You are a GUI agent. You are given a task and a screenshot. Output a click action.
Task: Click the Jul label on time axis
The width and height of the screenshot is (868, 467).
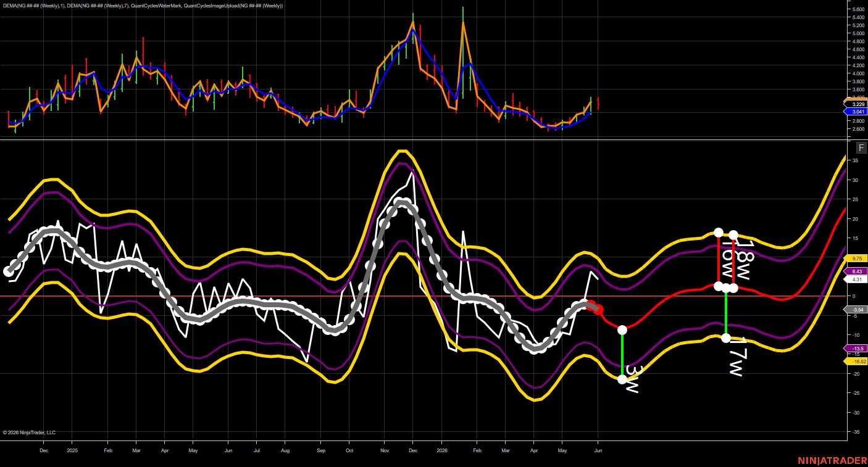(x=256, y=451)
